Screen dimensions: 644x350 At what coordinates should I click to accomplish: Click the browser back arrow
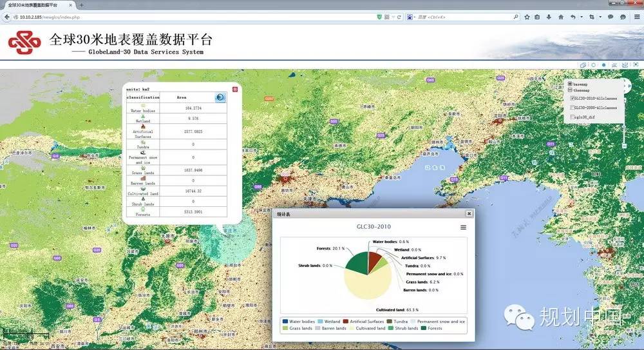coord(6,17)
